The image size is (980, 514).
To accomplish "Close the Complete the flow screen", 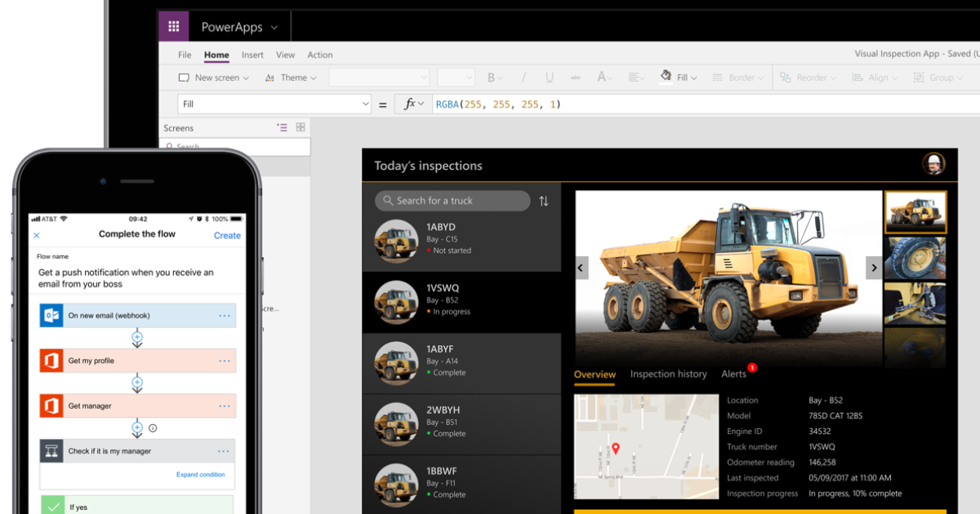I will (36, 235).
